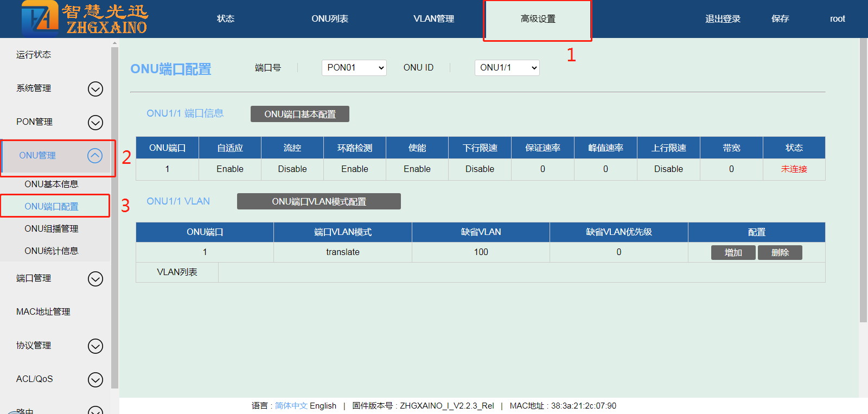
Task: Expand the 协议管理 chevron icon
Action: (95, 346)
